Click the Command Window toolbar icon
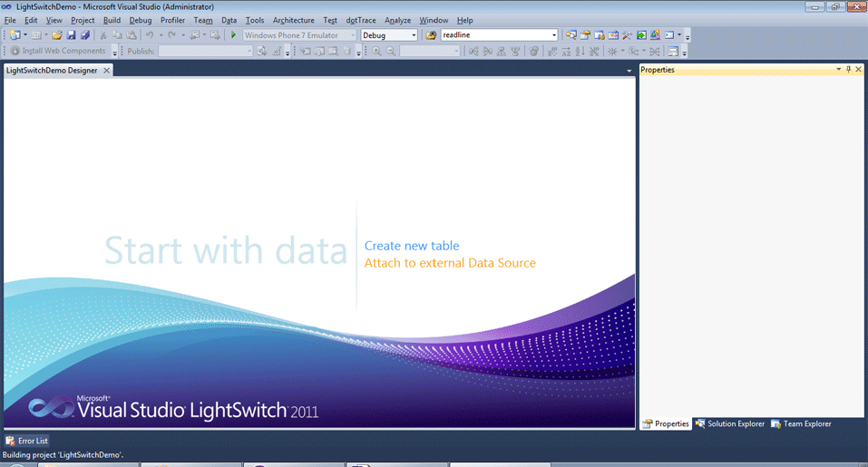The height and width of the screenshot is (467, 868). (669, 34)
